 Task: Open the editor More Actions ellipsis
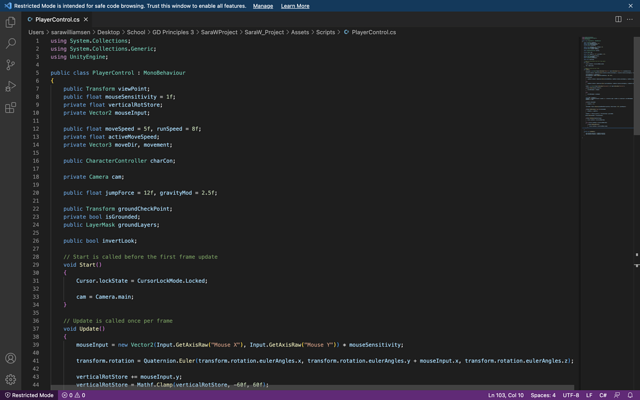click(630, 19)
